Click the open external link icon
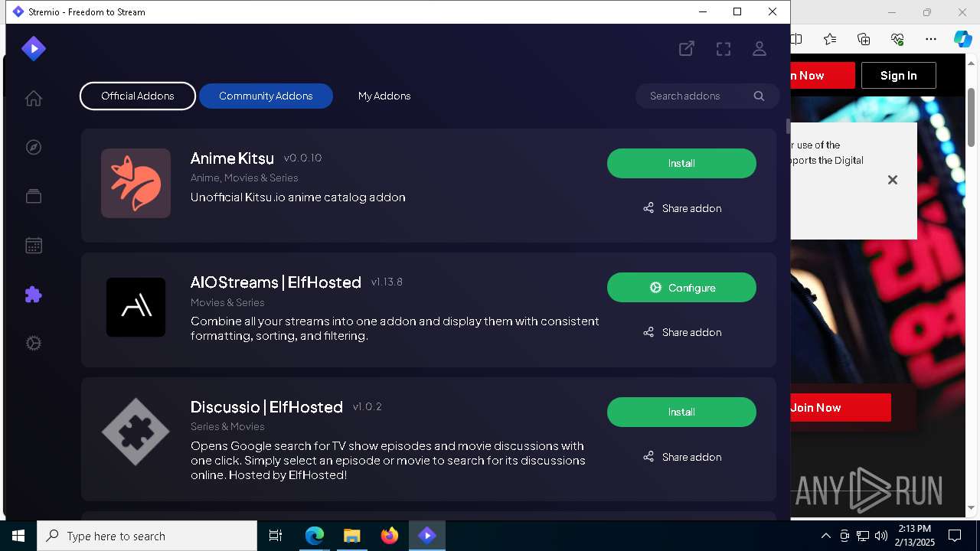The height and width of the screenshot is (551, 980). (687, 49)
